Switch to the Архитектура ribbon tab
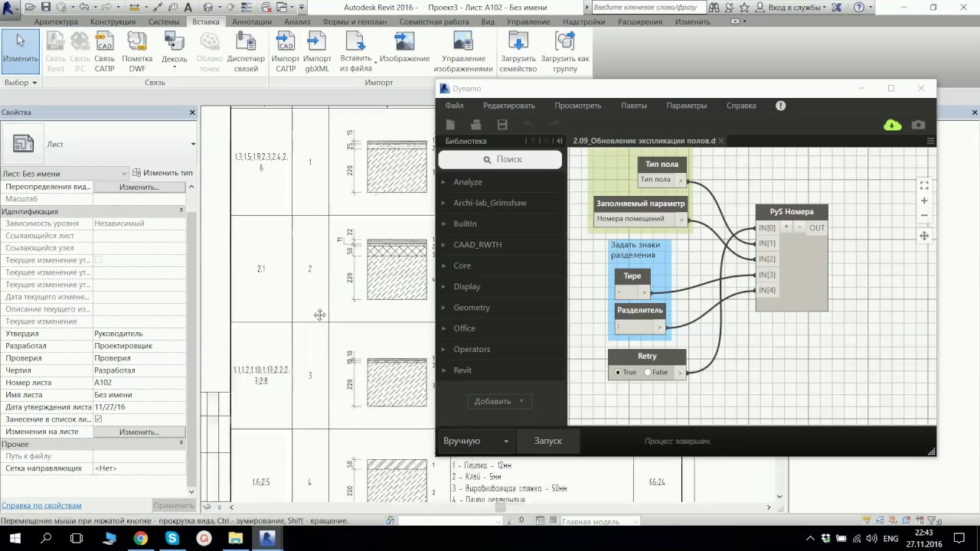980x551 pixels. coord(56,22)
